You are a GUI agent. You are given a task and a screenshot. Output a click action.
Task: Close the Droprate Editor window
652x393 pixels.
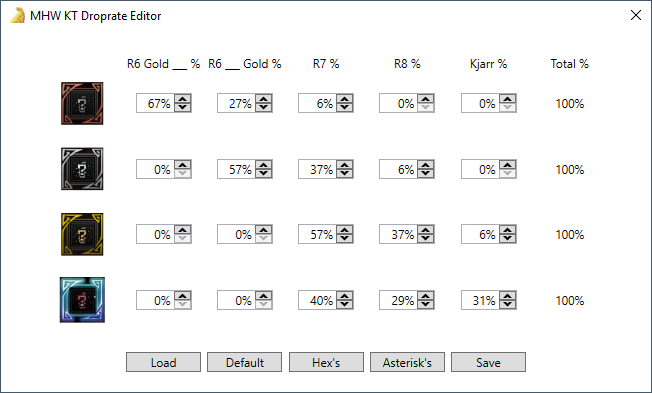click(x=635, y=15)
